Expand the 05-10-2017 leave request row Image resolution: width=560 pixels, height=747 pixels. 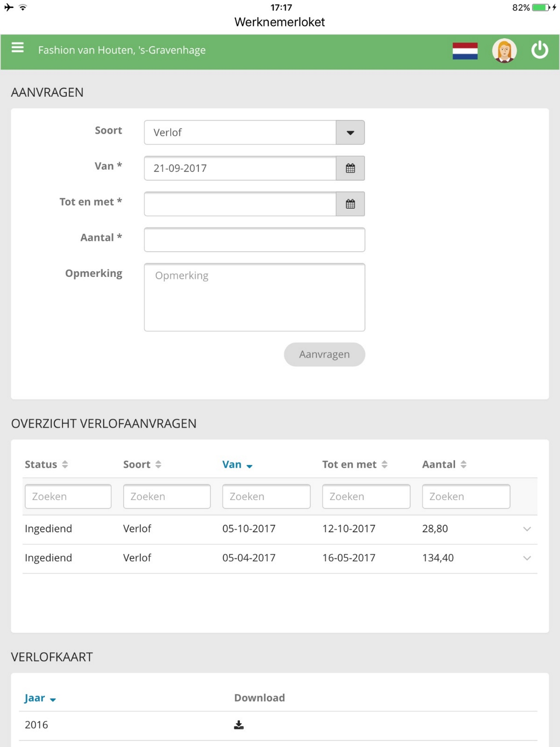[527, 529]
